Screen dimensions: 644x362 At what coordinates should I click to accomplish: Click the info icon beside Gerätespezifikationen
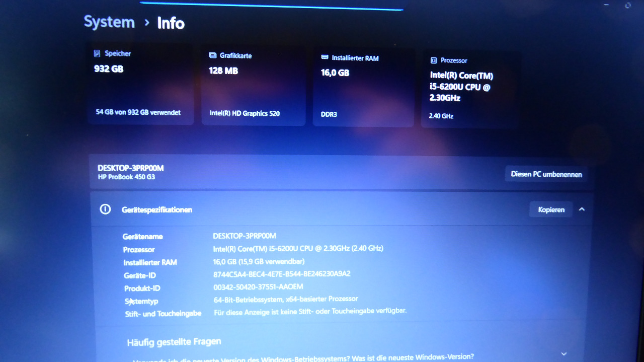click(x=105, y=209)
